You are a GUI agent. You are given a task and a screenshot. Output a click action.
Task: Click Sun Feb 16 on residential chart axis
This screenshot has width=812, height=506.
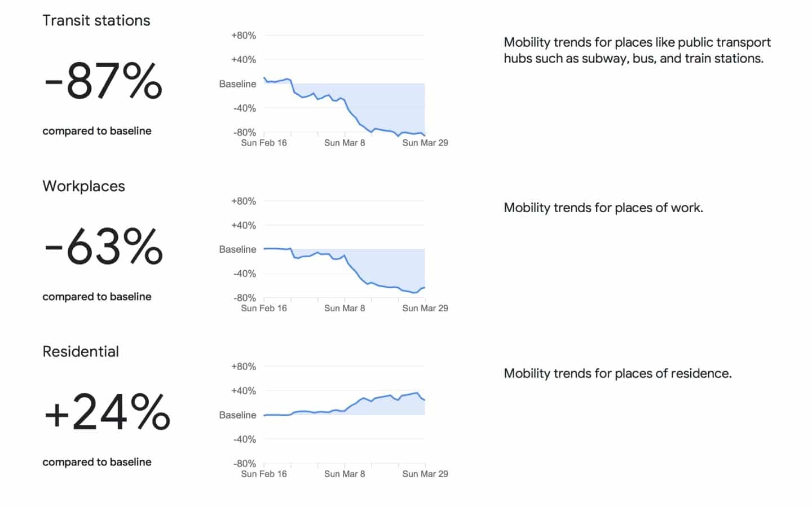coord(264,474)
